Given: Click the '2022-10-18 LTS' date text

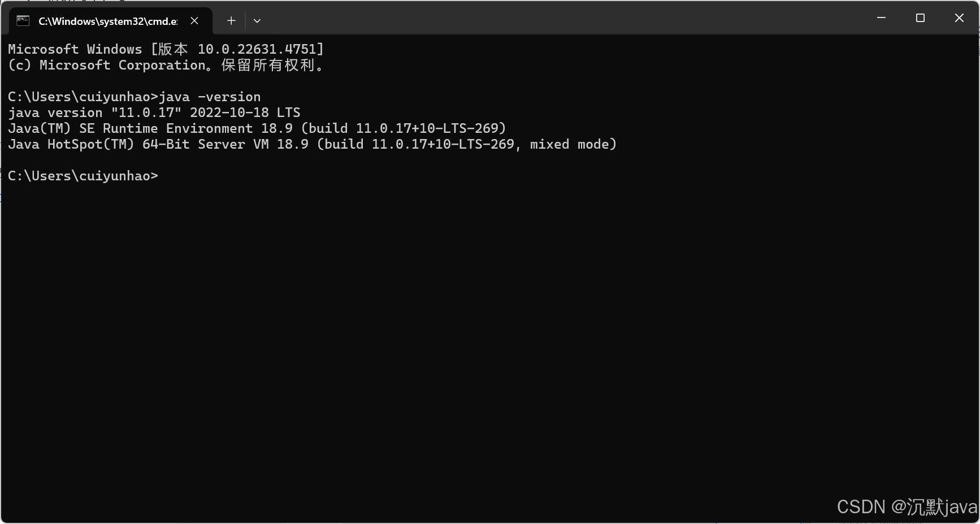Looking at the screenshot, I should tap(245, 112).
